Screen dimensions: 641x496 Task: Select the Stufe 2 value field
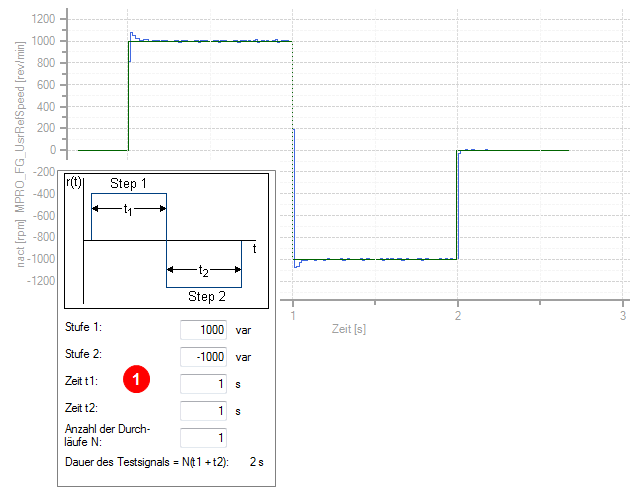(x=203, y=355)
